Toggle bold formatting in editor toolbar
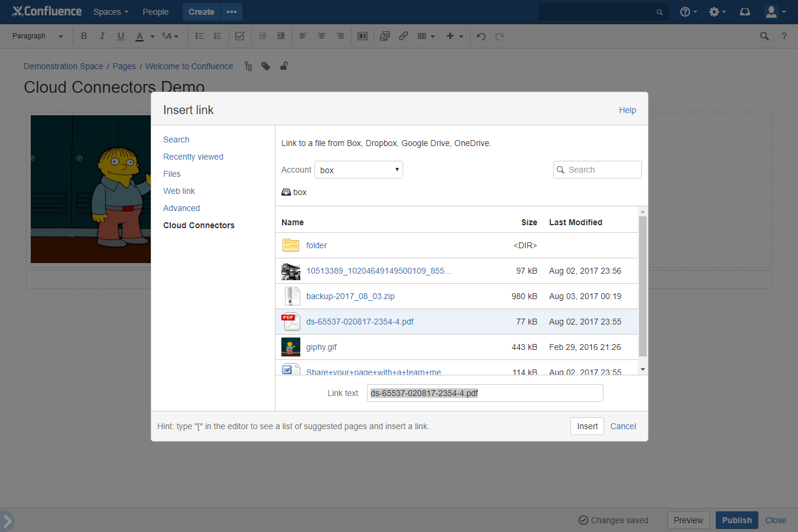The height and width of the screenshot is (532, 798). (x=84, y=36)
